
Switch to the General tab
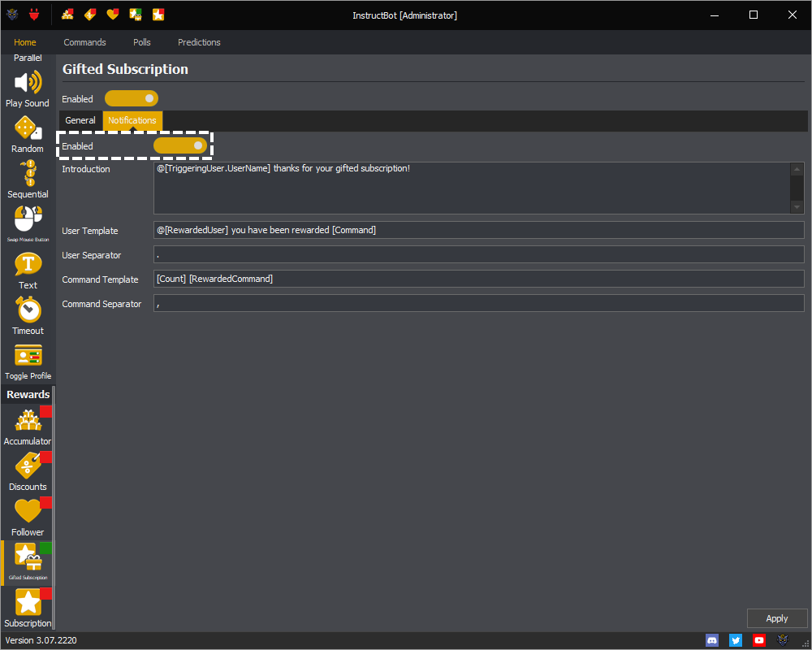point(80,120)
